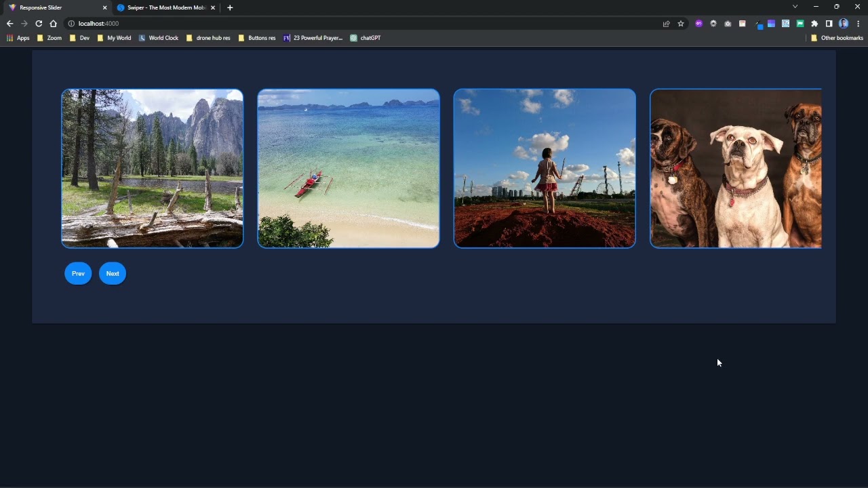
Task: Open the Buttons res bookmarks folder
Action: tap(257, 38)
